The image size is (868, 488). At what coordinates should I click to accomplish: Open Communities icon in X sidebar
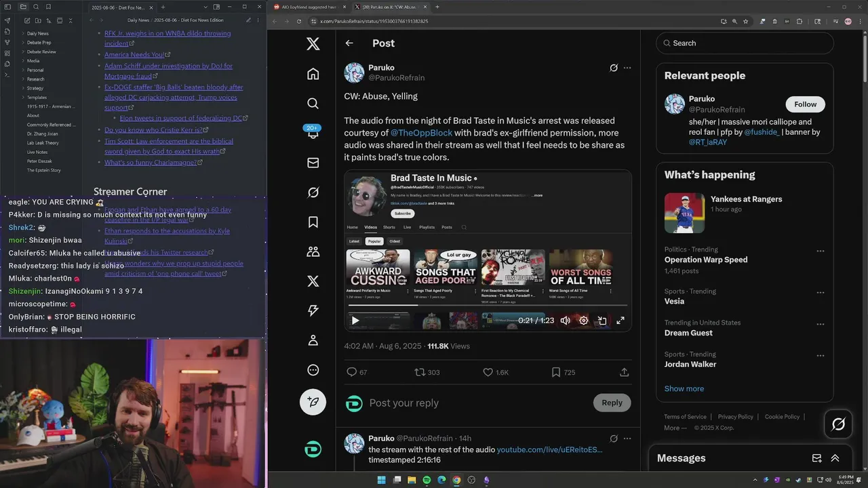click(x=313, y=251)
